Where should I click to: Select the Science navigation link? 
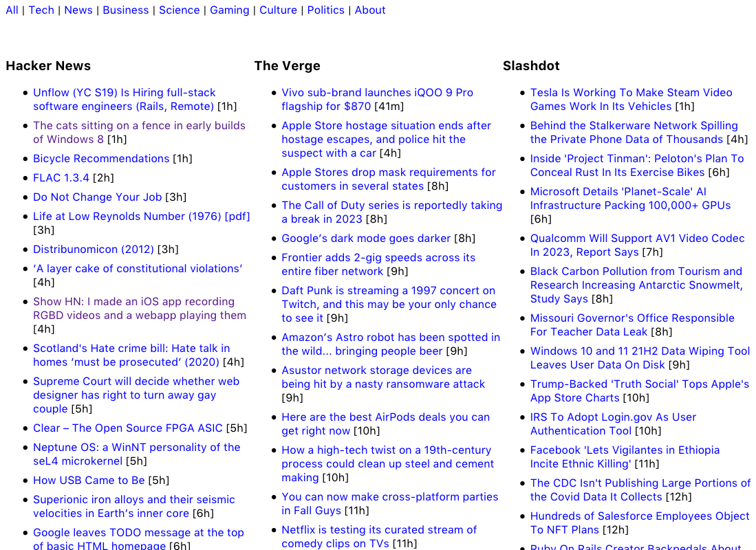pyautogui.click(x=179, y=10)
